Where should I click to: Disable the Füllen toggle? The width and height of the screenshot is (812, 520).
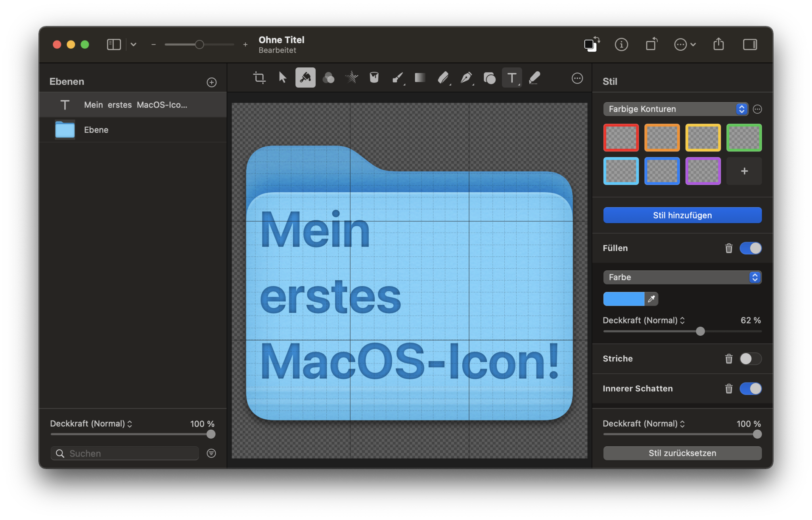[x=751, y=248]
